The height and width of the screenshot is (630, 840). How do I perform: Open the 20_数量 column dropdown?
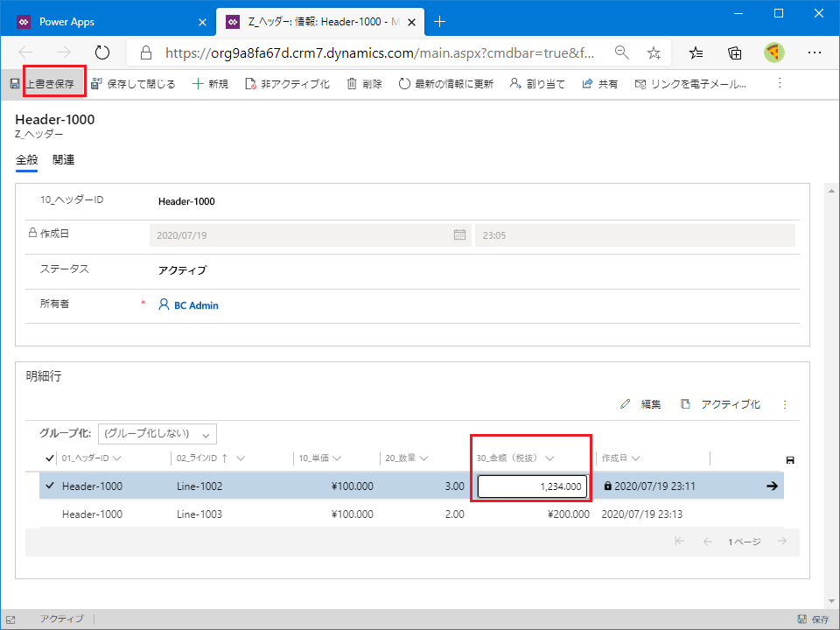coord(423,458)
